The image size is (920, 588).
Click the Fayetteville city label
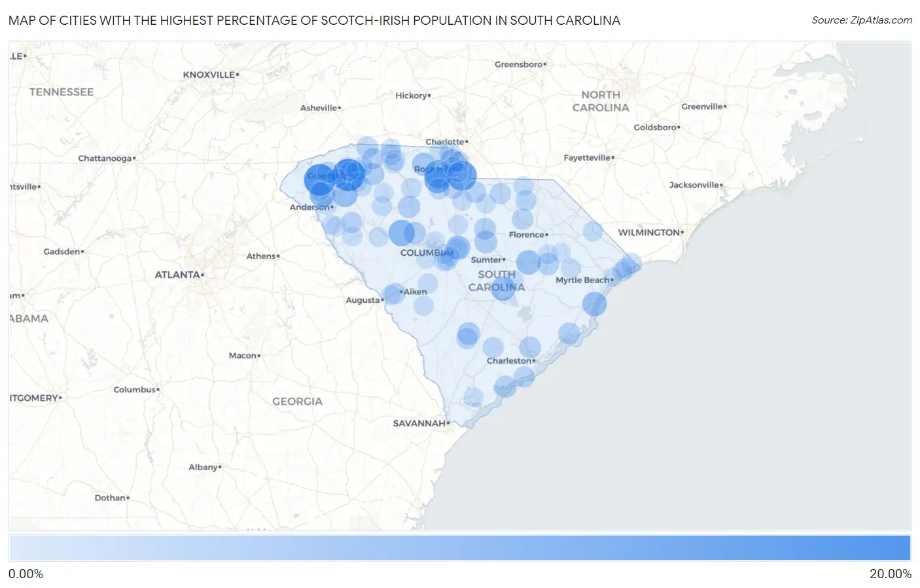pos(587,158)
